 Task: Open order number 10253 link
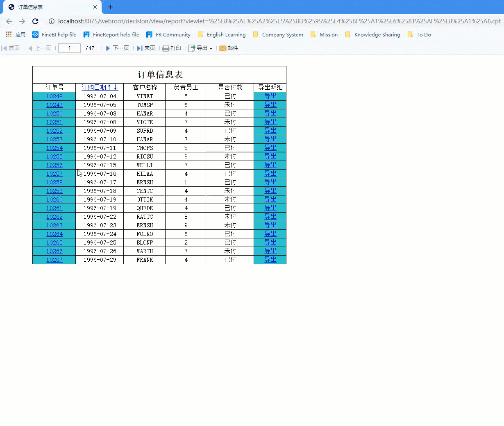(54, 139)
